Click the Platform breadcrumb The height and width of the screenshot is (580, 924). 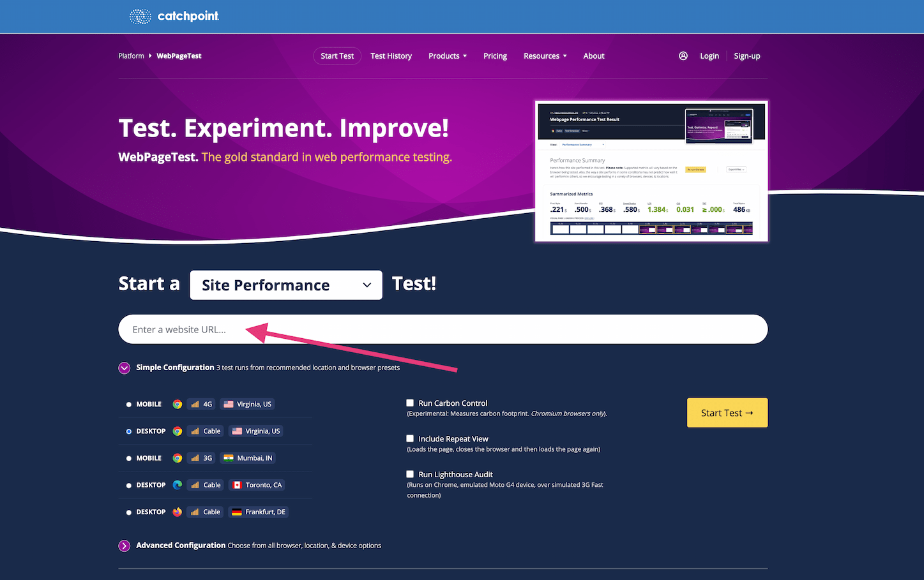coord(131,56)
